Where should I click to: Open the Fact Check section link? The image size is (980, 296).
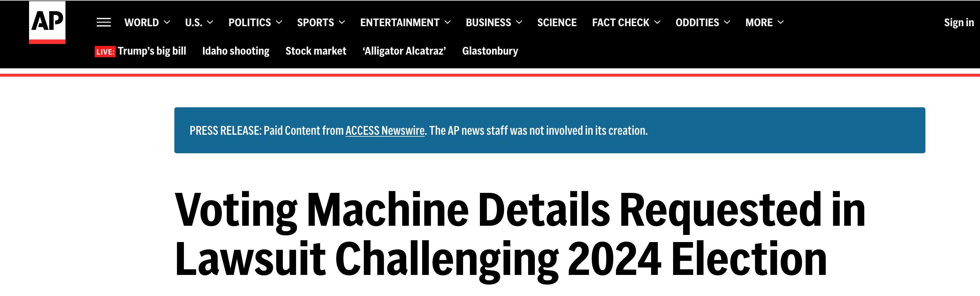point(620,22)
